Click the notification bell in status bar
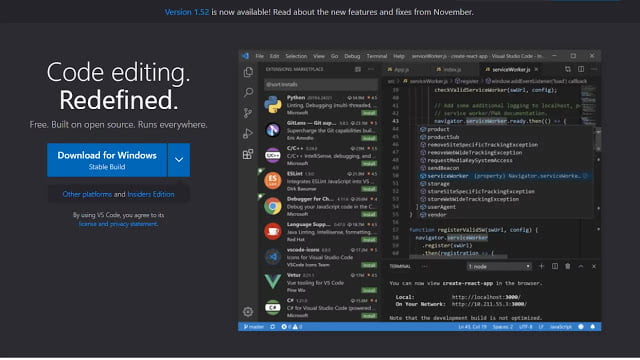The image size is (640, 360). [593, 327]
